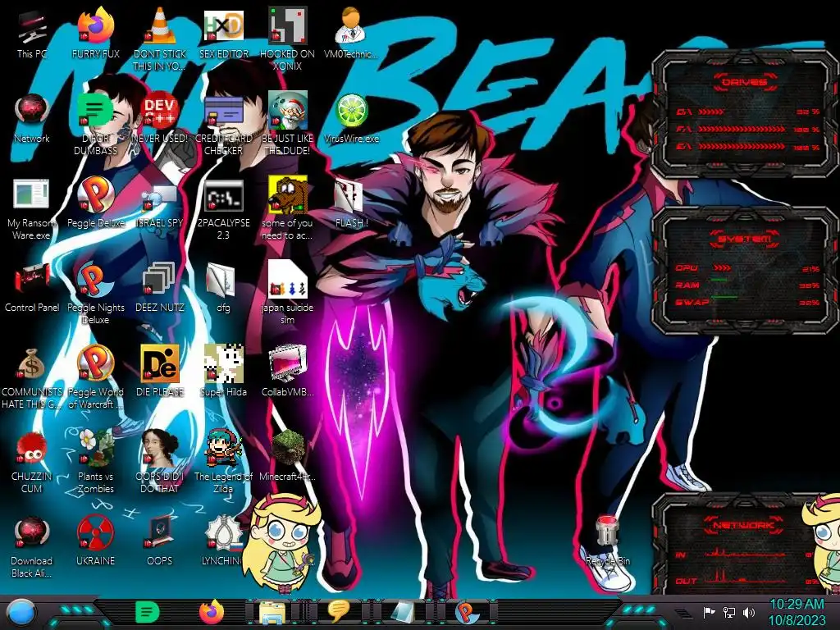
Task: Open the SEX EDITOR HxD shortcut
Action: pyautogui.click(x=223, y=34)
